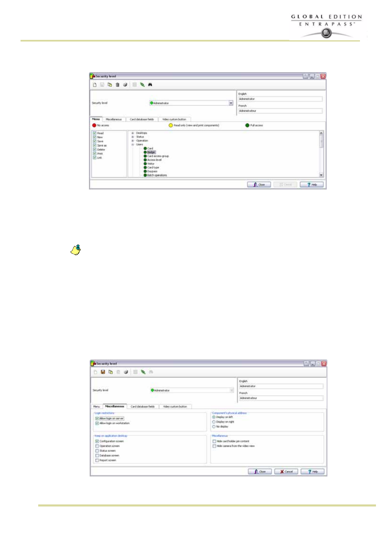The height and width of the screenshot is (555, 392).
Task: Expand the Desktops tree node
Action: [x=133, y=133]
